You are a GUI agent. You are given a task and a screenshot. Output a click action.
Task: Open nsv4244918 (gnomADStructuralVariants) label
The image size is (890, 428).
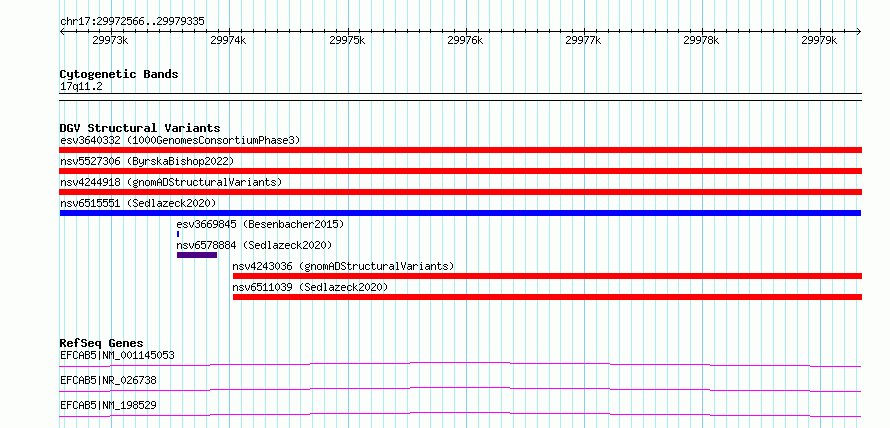click(171, 182)
